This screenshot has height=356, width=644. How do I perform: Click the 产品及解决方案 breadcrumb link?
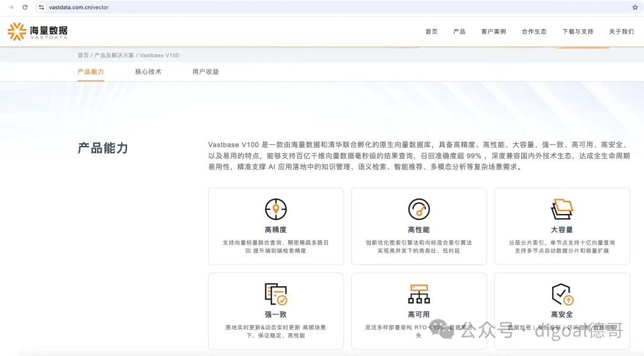pyautogui.click(x=114, y=55)
